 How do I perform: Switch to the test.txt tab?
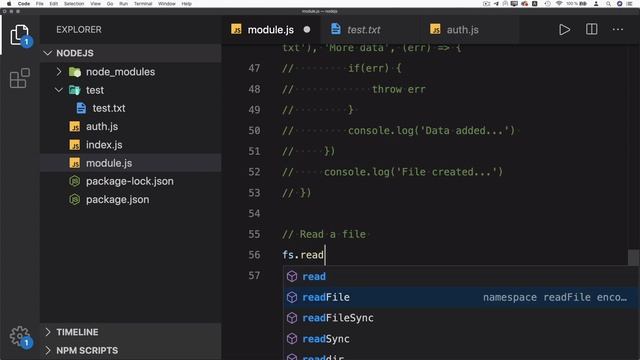363,29
